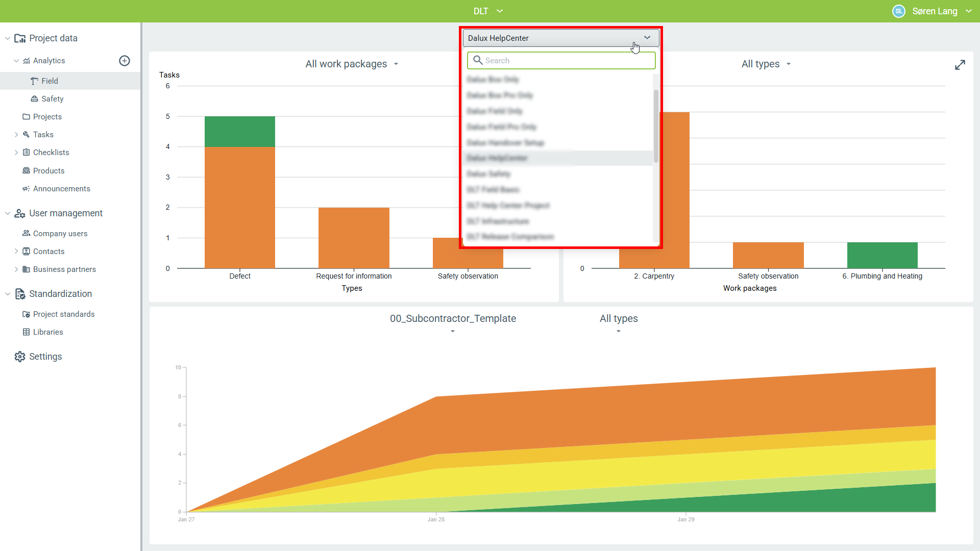Click the search magnifier icon in dropdown

[478, 60]
